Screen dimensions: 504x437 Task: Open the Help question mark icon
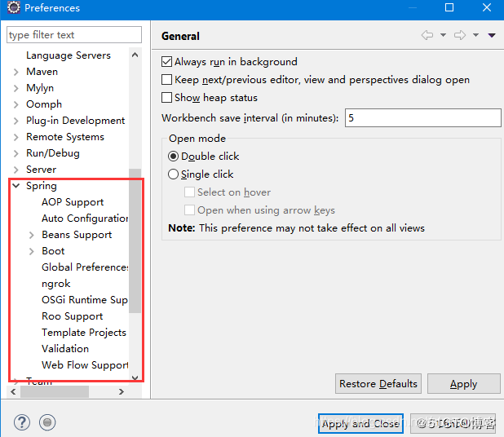(22, 422)
